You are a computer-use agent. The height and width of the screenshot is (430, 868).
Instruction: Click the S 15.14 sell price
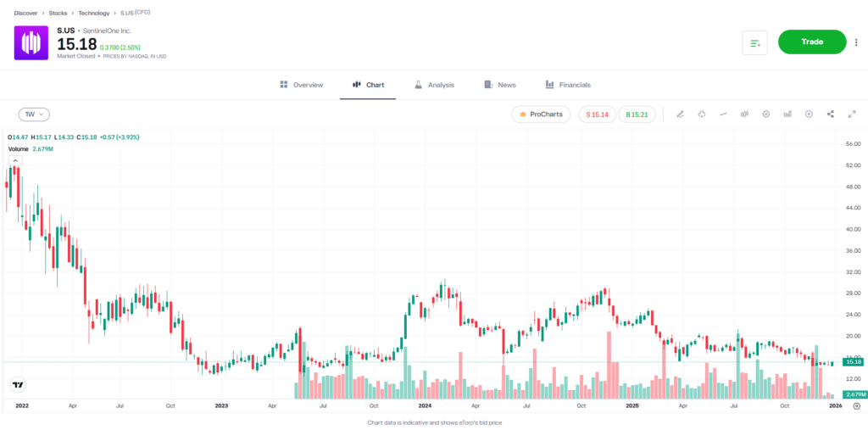coord(598,114)
